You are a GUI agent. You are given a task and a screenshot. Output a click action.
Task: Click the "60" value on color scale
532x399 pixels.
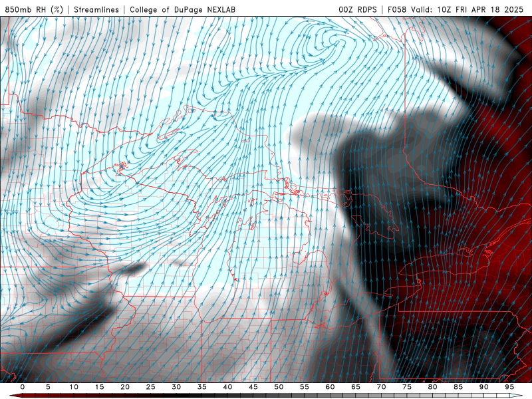[x=330, y=387]
